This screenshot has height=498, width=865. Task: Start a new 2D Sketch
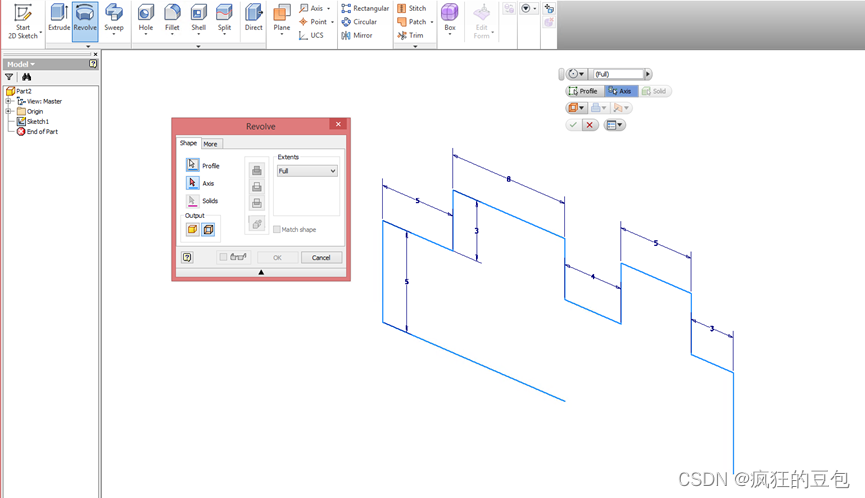pyautogui.click(x=22, y=18)
